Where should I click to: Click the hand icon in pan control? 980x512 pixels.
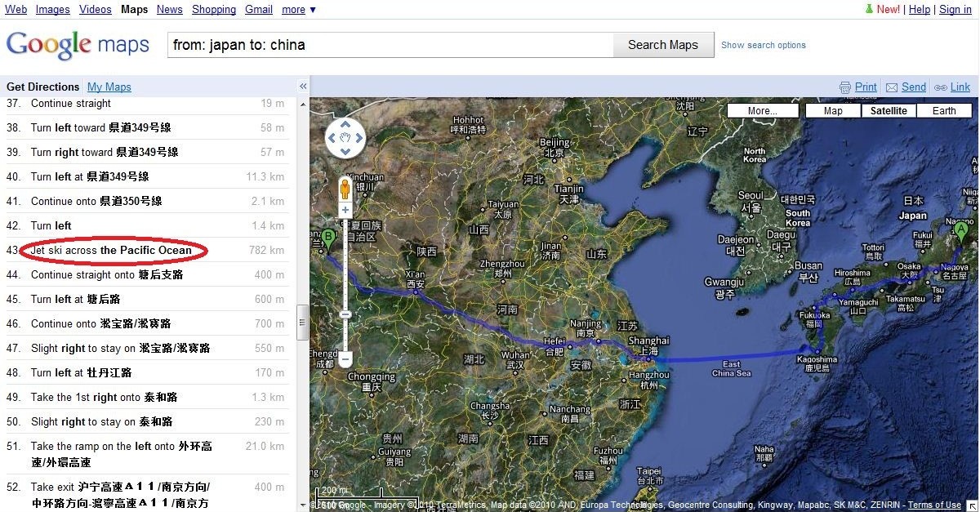tap(345, 138)
